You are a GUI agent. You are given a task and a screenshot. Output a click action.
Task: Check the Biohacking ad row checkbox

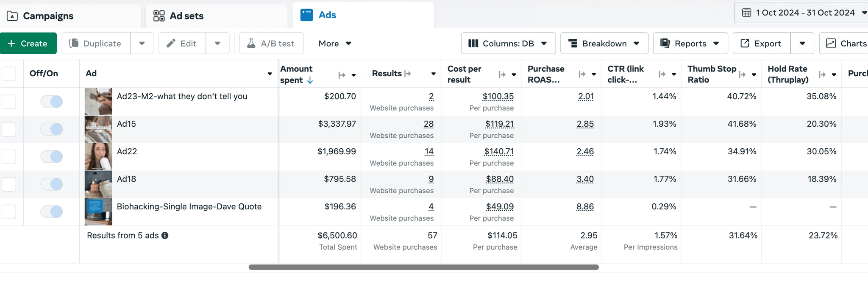[9, 211]
